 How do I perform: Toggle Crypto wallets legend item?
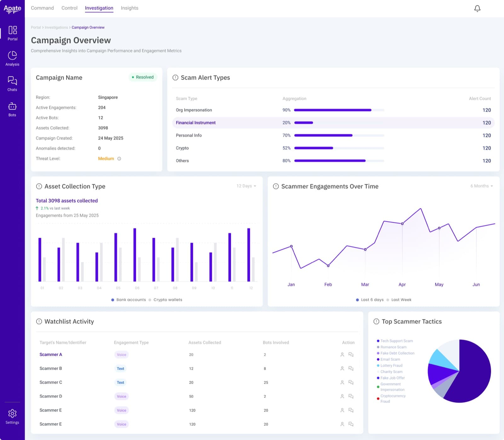point(165,300)
